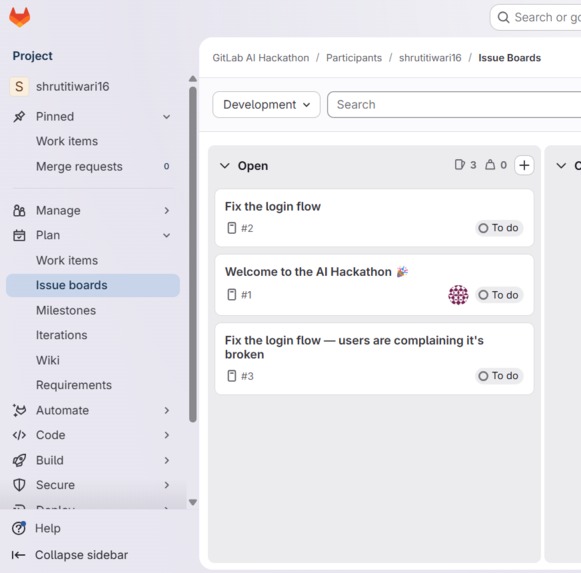This screenshot has width=581, height=573.
Task: Click the Automate icon in sidebar
Action: click(x=19, y=410)
